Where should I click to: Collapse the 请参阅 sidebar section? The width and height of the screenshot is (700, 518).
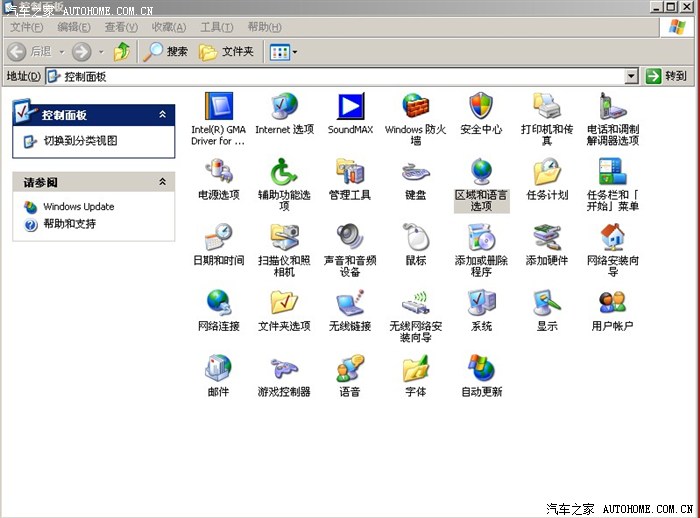(x=162, y=182)
